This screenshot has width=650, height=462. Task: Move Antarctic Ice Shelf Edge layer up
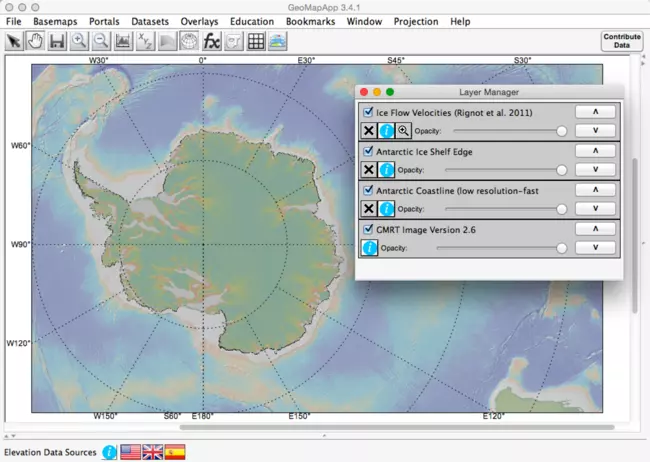pyautogui.click(x=595, y=151)
